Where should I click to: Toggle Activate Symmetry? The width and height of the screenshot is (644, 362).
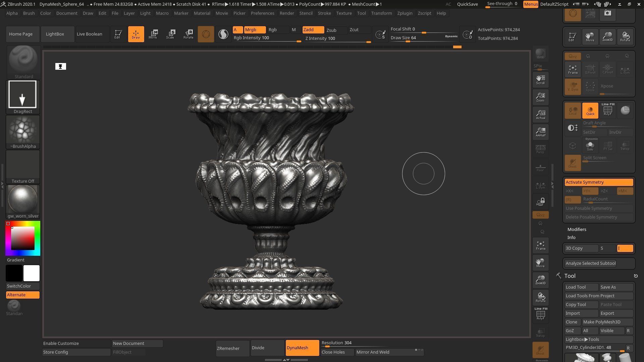pyautogui.click(x=599, y=182)
